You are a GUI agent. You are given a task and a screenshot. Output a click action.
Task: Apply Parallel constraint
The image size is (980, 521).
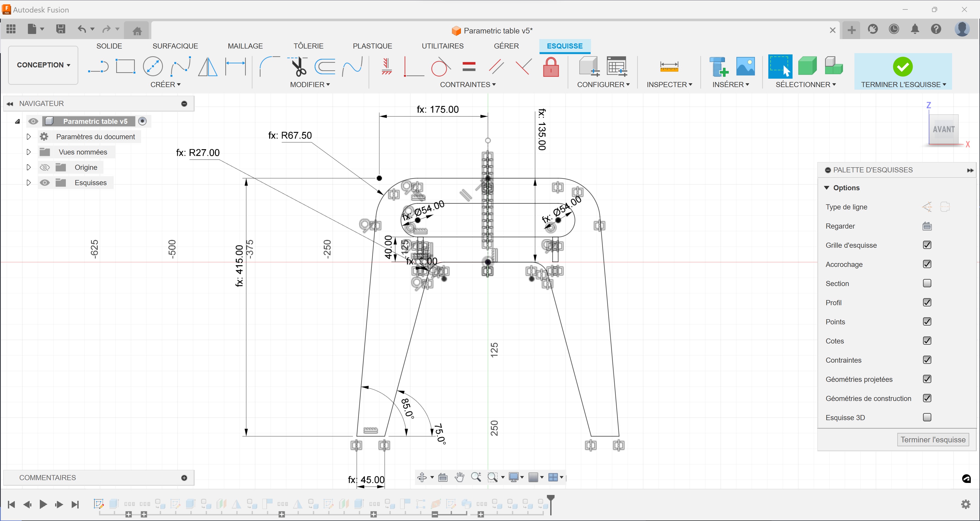(x=496, y=67)
